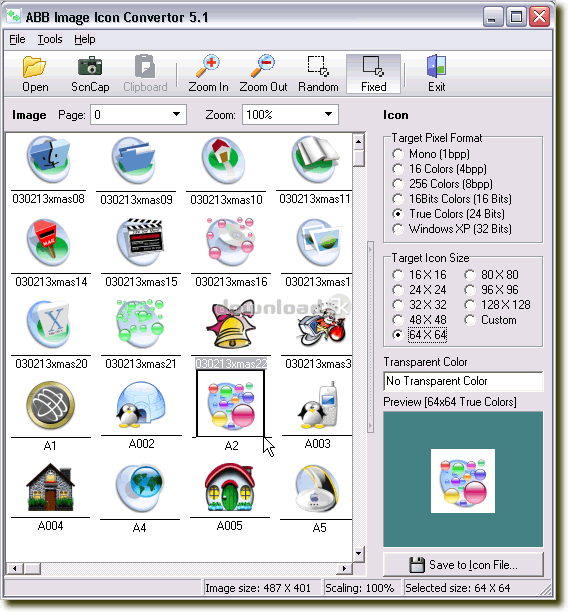This screenshot has width=568, height=612.
Task: Click the vertical scrollbar down arrow
Action: (359, 553)
